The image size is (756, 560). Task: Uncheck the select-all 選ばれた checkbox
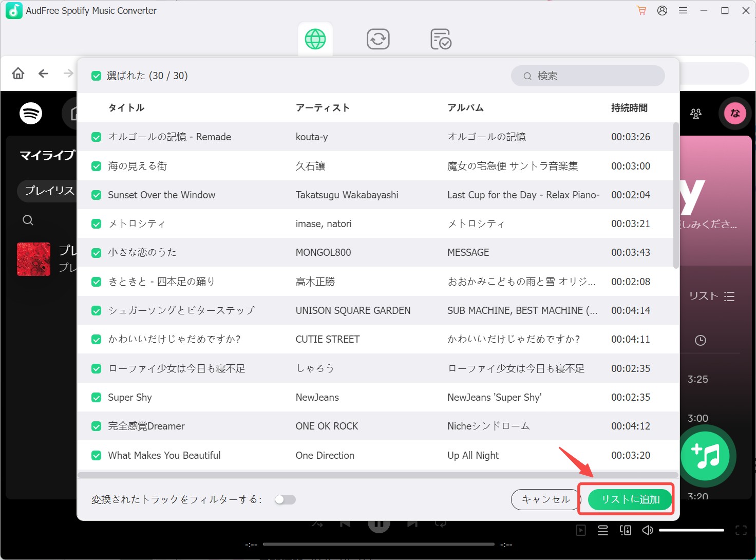tap(96, 76)
